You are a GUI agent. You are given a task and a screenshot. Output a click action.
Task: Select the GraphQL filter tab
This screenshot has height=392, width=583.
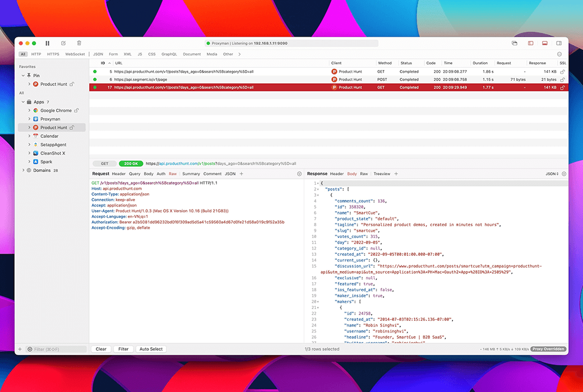(169, 54)
